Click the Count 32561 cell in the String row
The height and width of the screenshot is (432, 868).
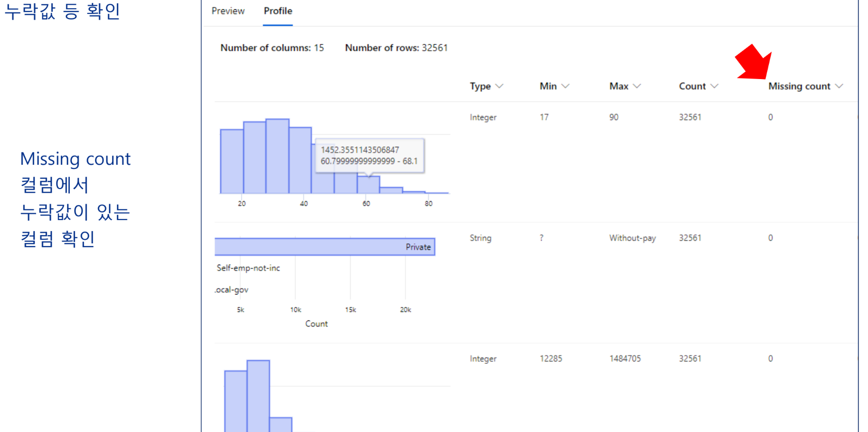pos(690,238)
